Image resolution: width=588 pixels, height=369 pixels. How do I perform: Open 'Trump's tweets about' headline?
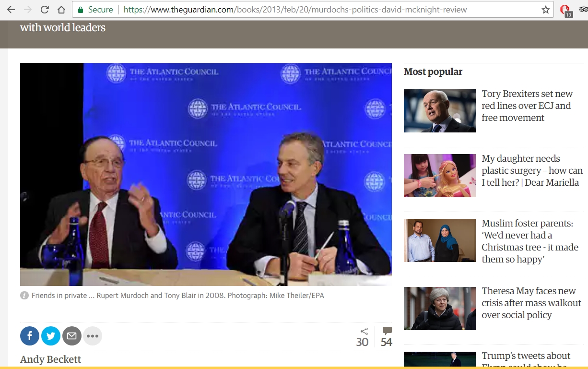(x=526, y=356)
